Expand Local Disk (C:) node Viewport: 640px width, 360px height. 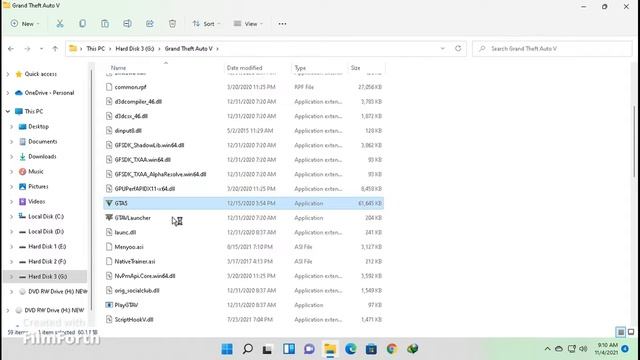[12, 217]
